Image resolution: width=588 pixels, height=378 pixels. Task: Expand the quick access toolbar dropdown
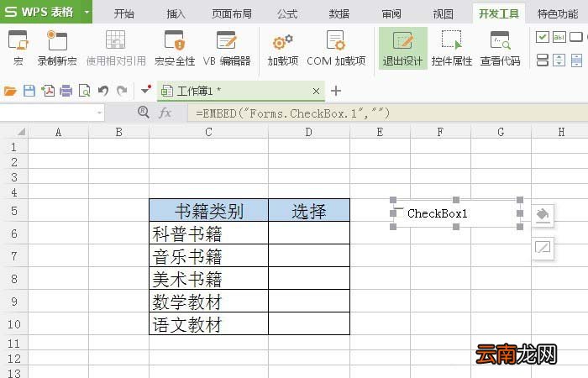pyautogui.click(x=145, y=90)
